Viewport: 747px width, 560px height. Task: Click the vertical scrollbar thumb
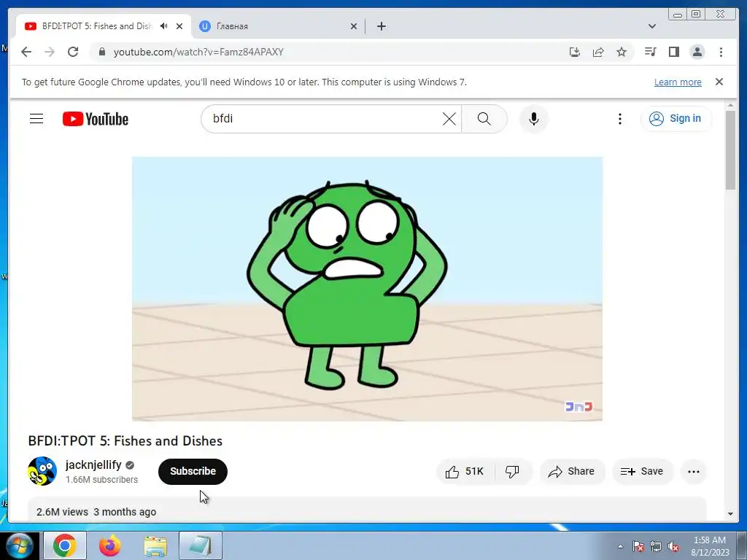click(x=730, y=150)
